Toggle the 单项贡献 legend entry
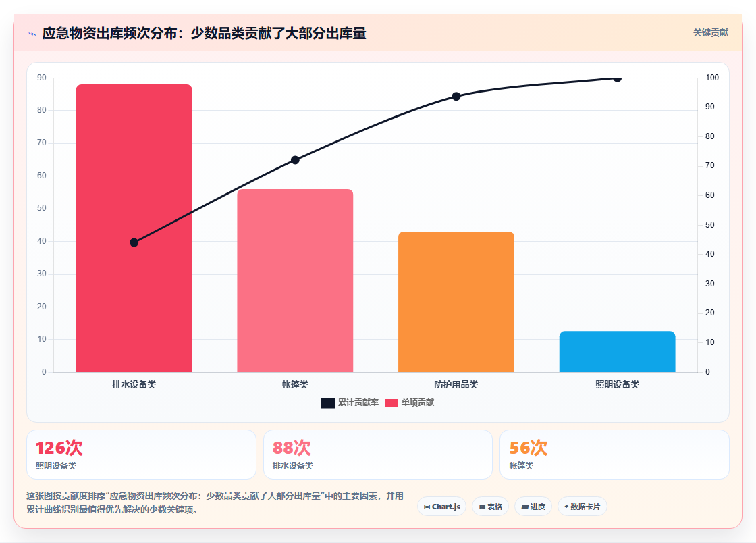The image size is (756, 543). coord(409,403)
